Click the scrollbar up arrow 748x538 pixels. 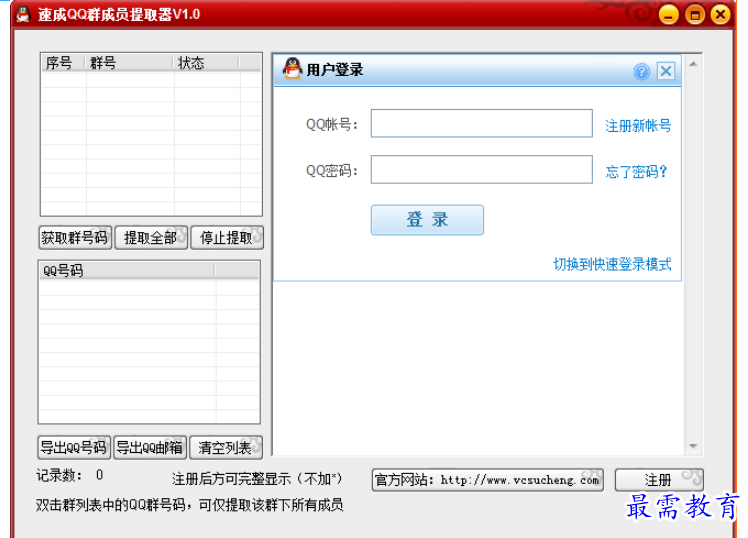(x=693, y=64)
